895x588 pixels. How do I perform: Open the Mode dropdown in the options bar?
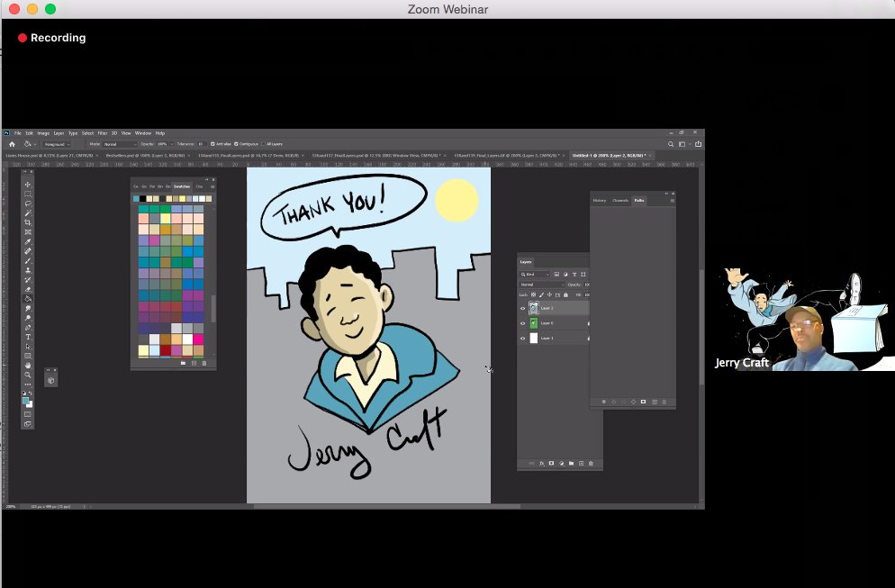[x=120, y=144]
